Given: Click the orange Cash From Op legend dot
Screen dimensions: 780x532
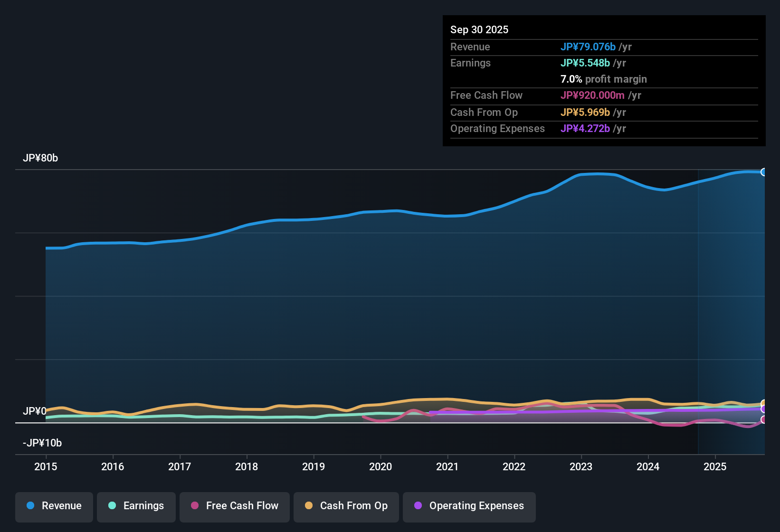Looking at the screenshot, I should [x=308, y=506].
